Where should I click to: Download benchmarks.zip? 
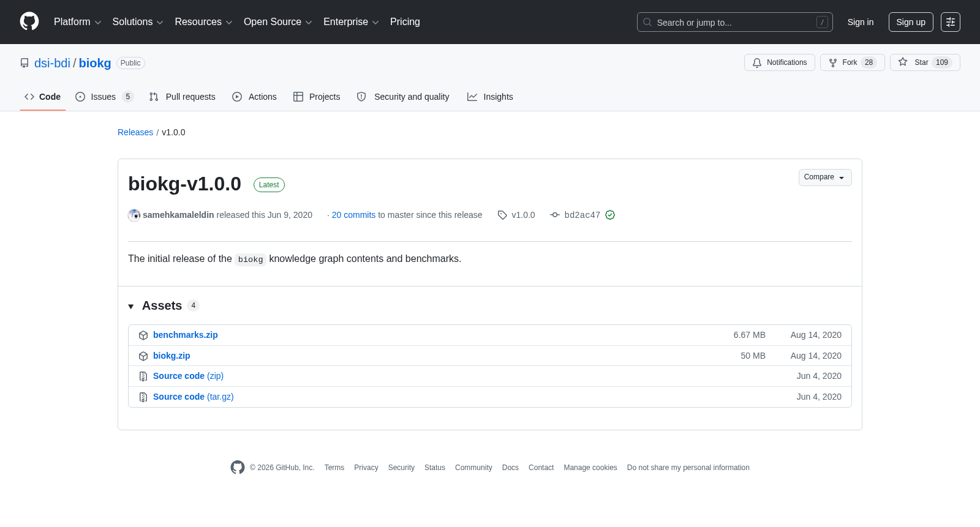(x=186, y=335)
